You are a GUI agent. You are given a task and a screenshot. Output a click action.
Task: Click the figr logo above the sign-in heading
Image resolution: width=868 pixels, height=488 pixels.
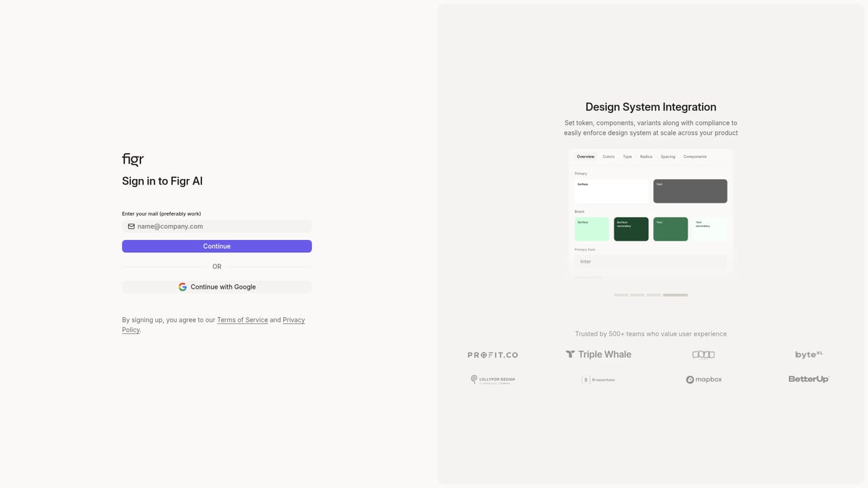coord(133,159)
